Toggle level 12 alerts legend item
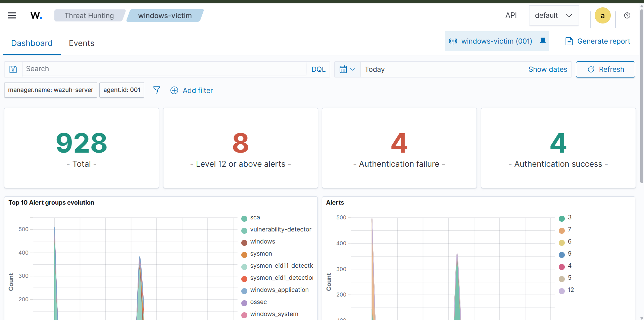This screenshot has height=320, width=644. tap(571, 290)
